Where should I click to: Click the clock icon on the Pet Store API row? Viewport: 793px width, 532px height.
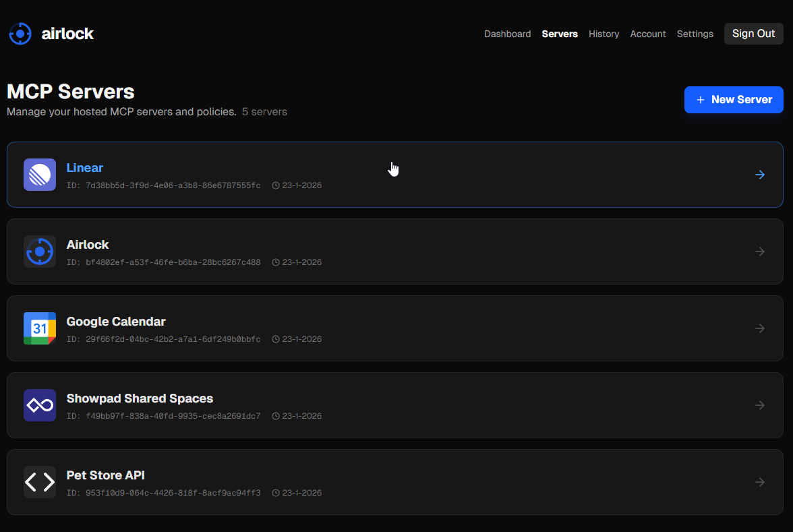pos(275,492)
